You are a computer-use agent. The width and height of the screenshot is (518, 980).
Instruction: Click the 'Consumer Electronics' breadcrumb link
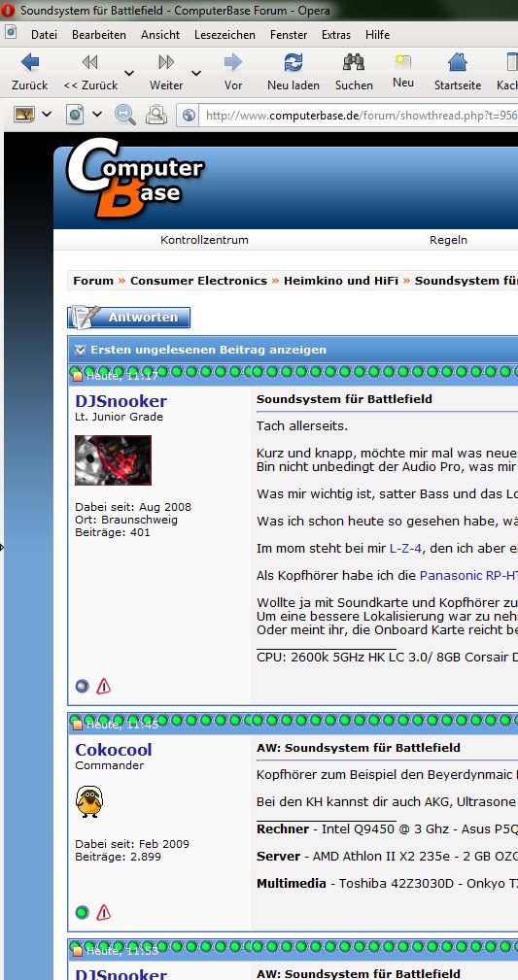(198, 281)
